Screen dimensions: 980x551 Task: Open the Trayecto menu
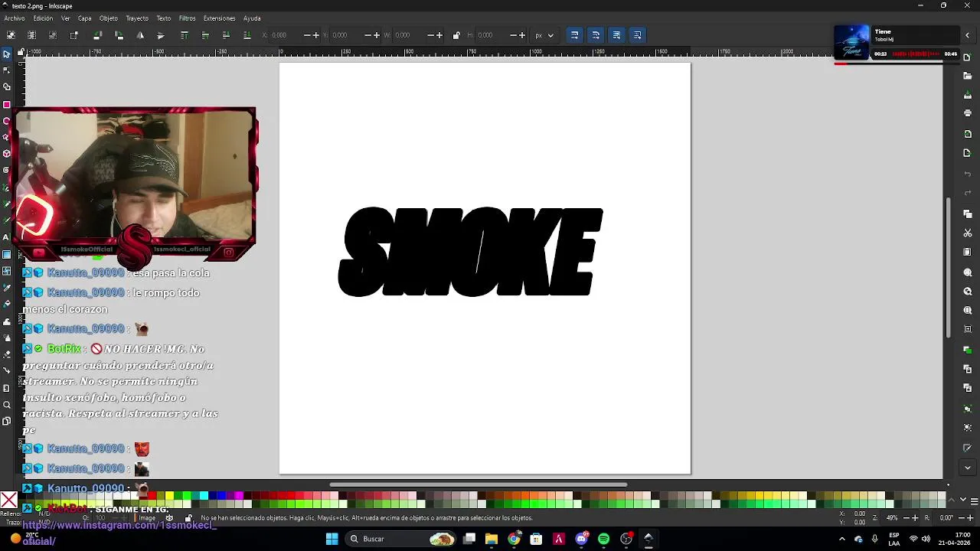[x=137, y=18]
